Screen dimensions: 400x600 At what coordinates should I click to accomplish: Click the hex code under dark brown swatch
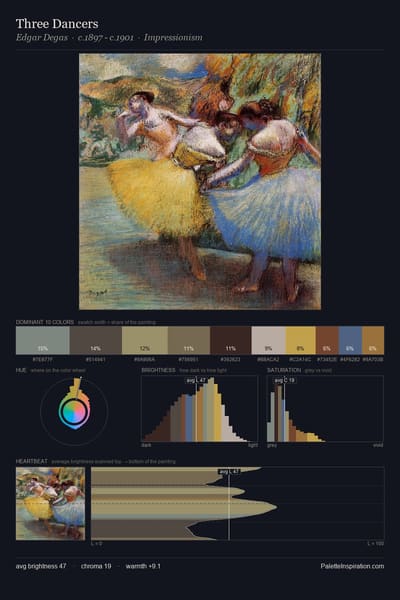coord(230,360)
